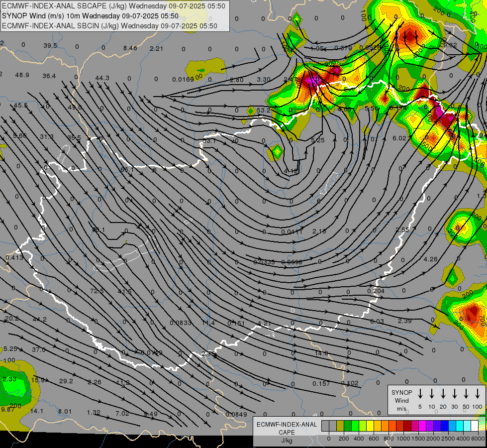Click the 5 m/s wind arrow in legend
Viewport: 487px width, 448px height.
pyautogui.click(x=420, y=394)
